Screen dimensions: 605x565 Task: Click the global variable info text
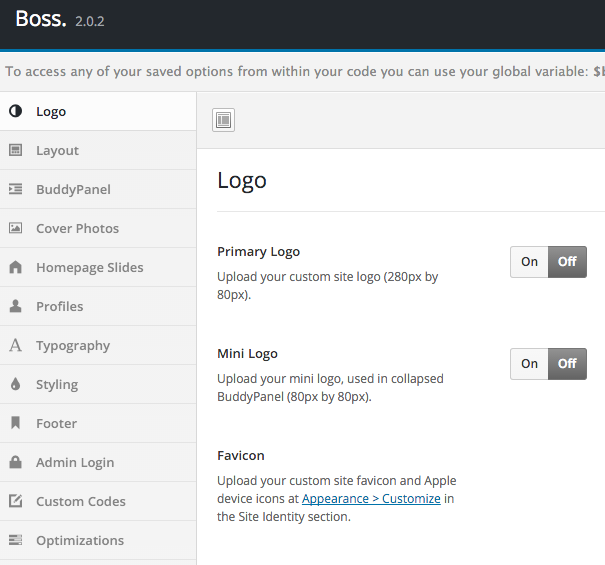[x=305, y=71]
